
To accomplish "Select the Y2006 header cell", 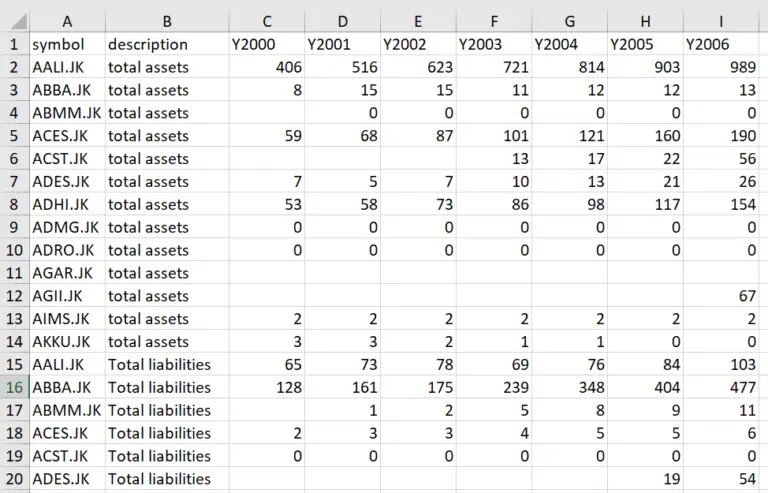I will click(721, 44).
